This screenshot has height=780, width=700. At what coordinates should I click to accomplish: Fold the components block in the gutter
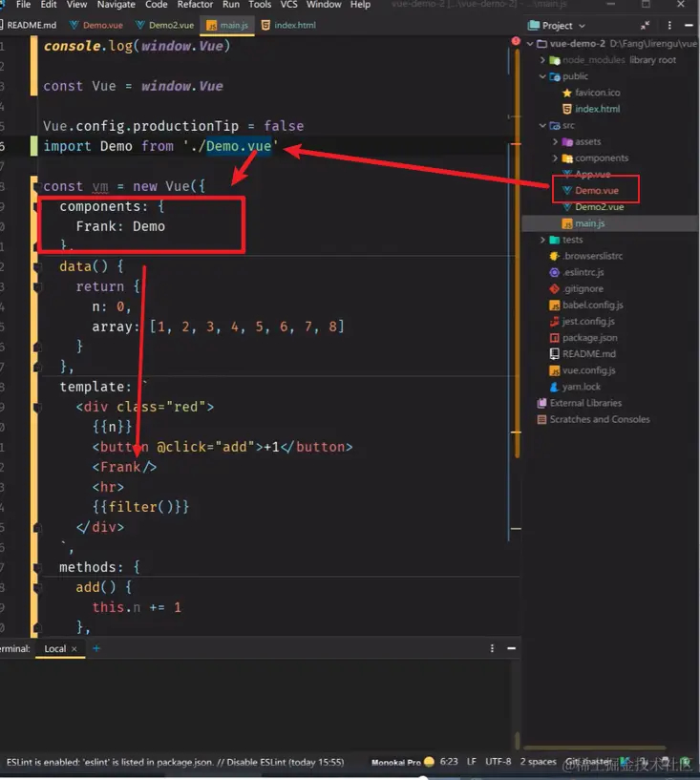[37, 206]
